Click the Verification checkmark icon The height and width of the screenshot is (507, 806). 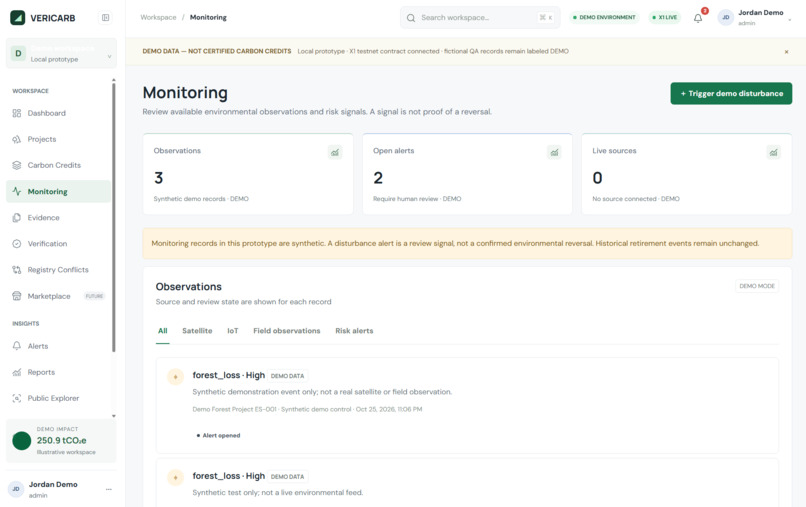(x=17, y=244)
